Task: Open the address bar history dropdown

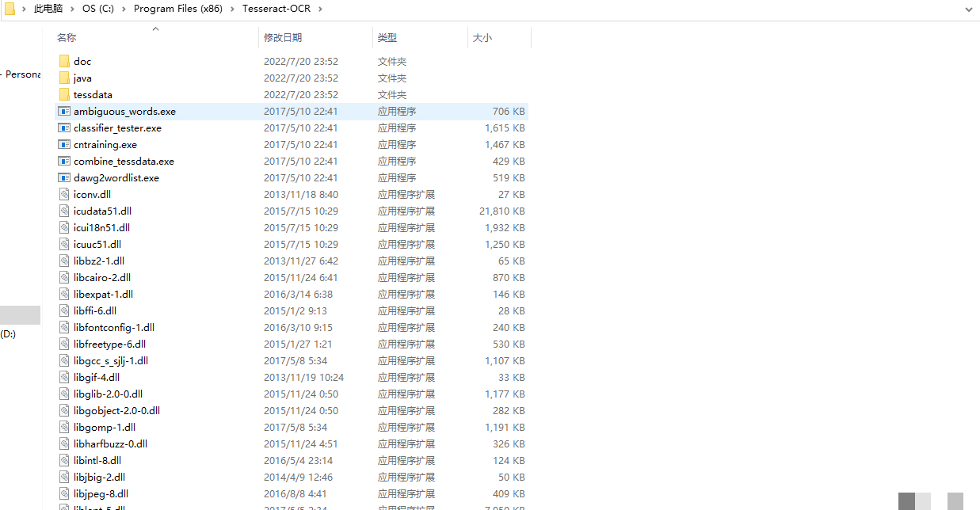Action: (968, 9)
